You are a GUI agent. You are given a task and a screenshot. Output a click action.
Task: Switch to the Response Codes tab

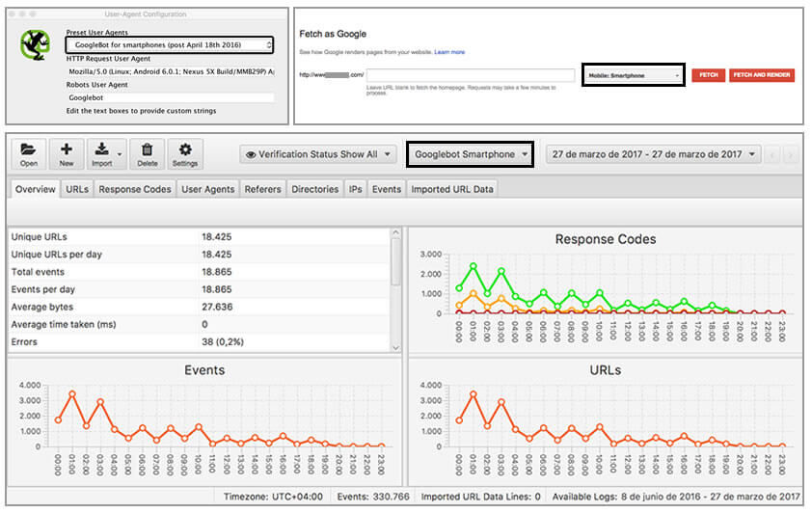click(x=135, y=189)
